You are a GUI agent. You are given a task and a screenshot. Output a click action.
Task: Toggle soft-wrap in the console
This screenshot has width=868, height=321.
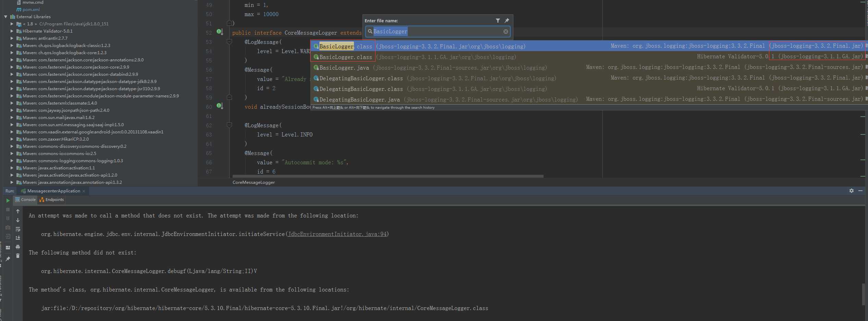pyautogui.click(x=18, y=229)
